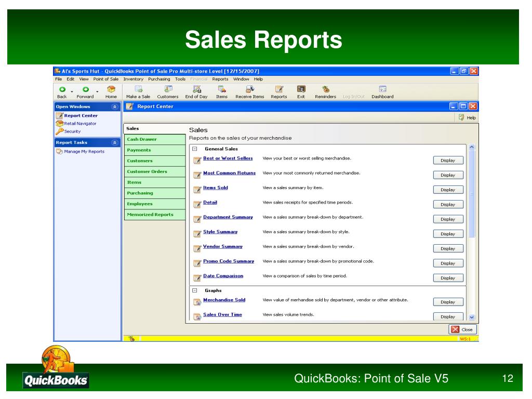This screenshot has height=399, width=532.
Task: Display the Most Common Returns report
Action: point(448,175)
